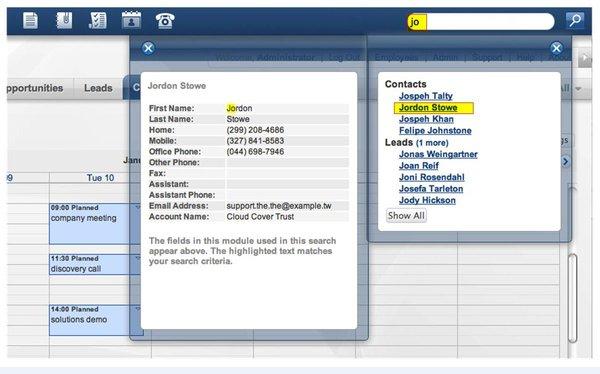
Task: Open lead Joni Rosendahl
Action: 432,177
